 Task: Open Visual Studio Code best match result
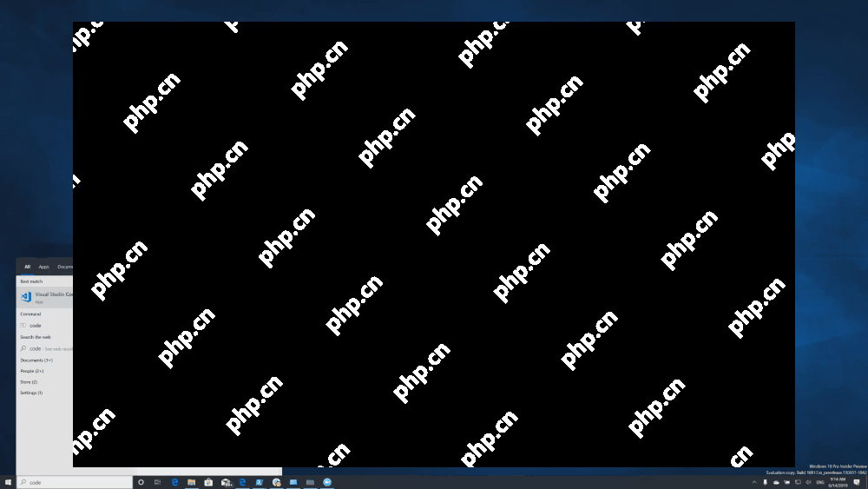click(45, 298)
